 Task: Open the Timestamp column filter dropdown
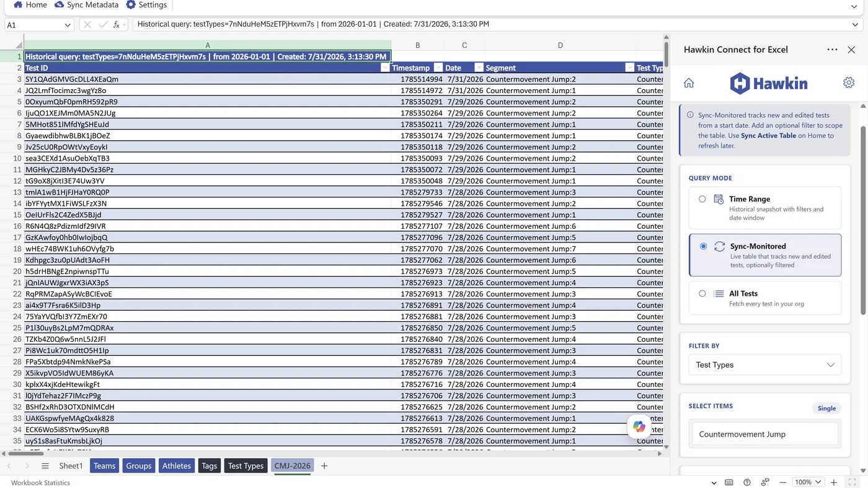[x=438, y=68]
